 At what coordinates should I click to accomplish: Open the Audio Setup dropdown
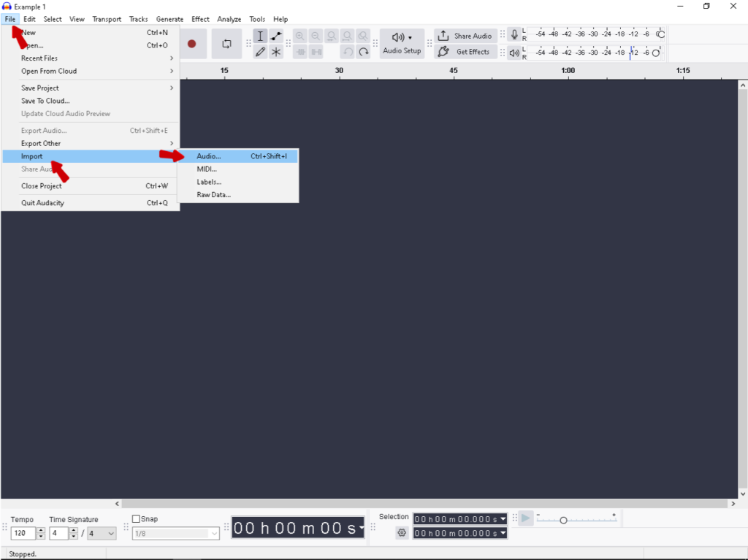pos(402,43)
